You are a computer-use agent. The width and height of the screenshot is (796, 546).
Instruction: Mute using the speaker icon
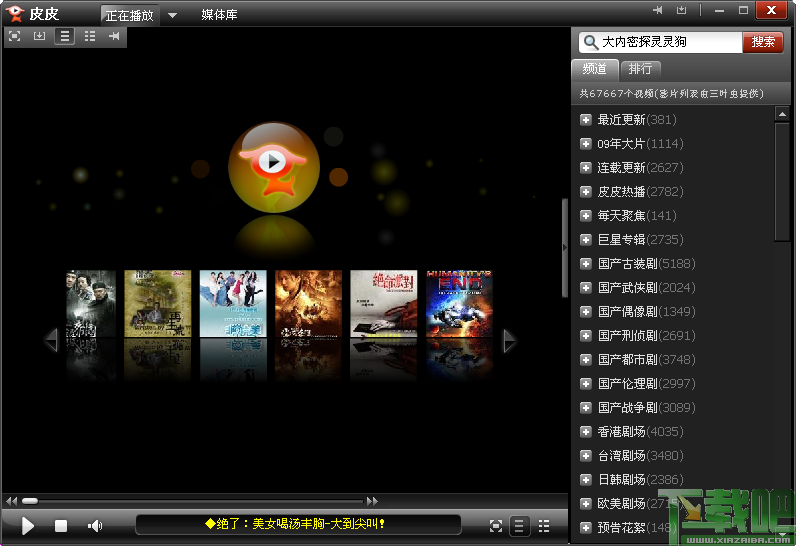(95, 526)
